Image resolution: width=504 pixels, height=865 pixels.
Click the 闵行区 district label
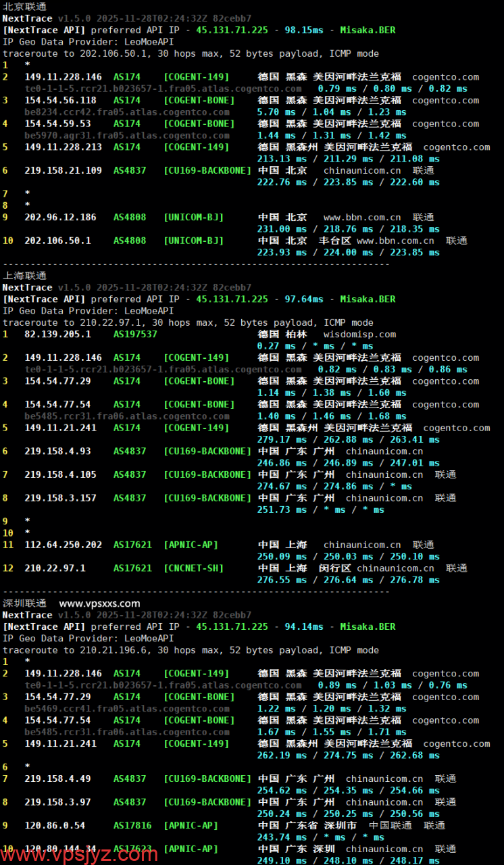point(335,568)
